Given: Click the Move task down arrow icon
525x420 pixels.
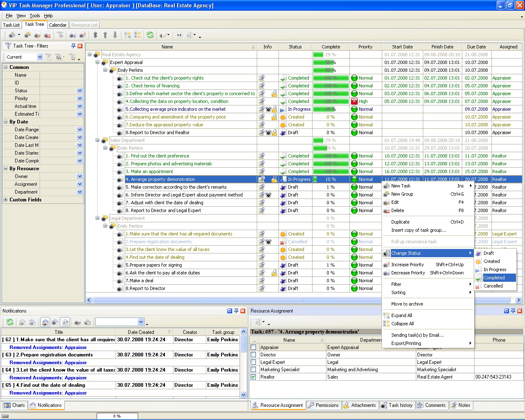Looking at the screenshot, I should point(115,35).
